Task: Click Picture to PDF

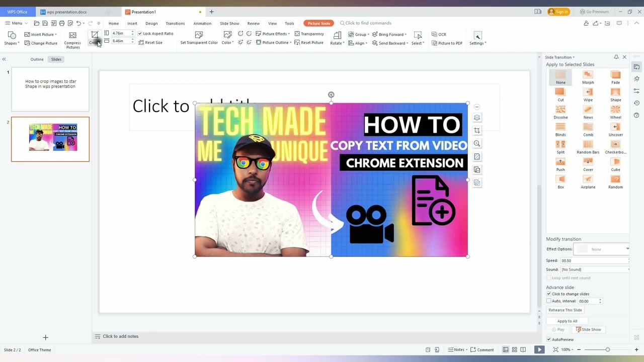Action: (x=447, y=43)
